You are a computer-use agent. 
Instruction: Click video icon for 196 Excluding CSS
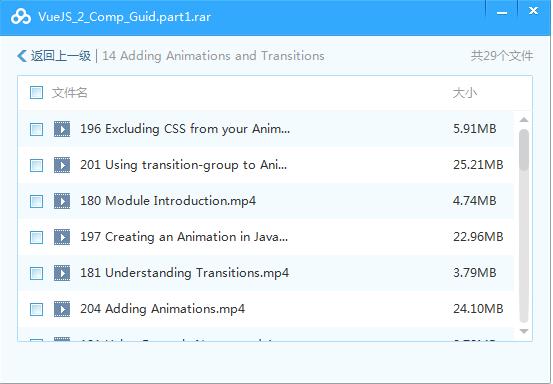62,129
